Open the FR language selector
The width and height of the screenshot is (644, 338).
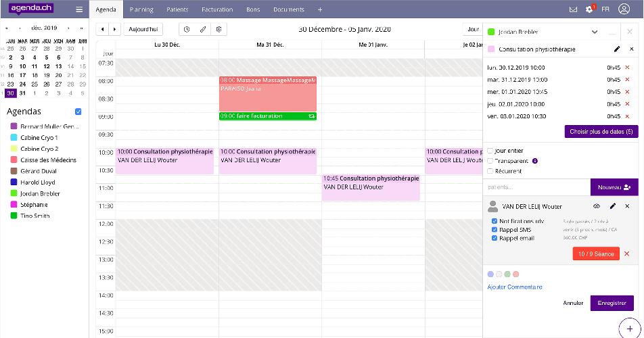point(605,9)
